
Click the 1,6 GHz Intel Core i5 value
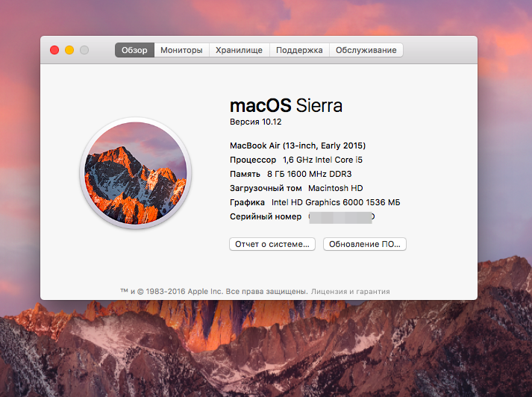322,160
